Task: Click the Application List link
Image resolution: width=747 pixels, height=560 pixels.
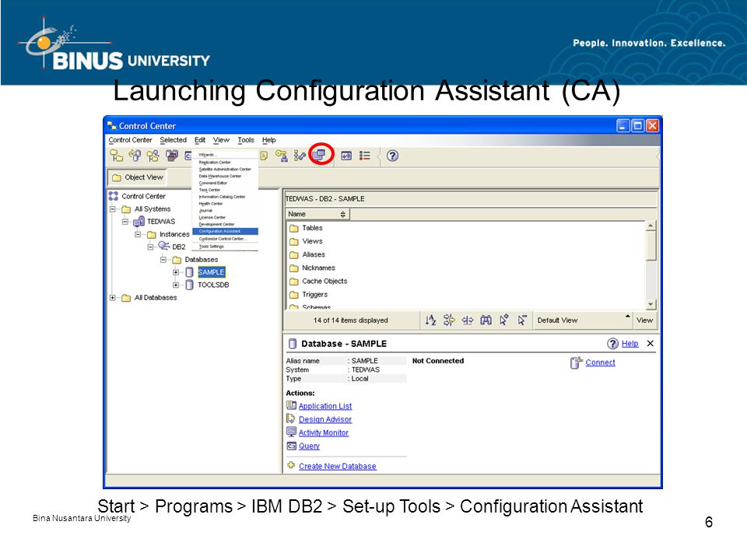Action: pyautogui.click(x=325, y=406)
